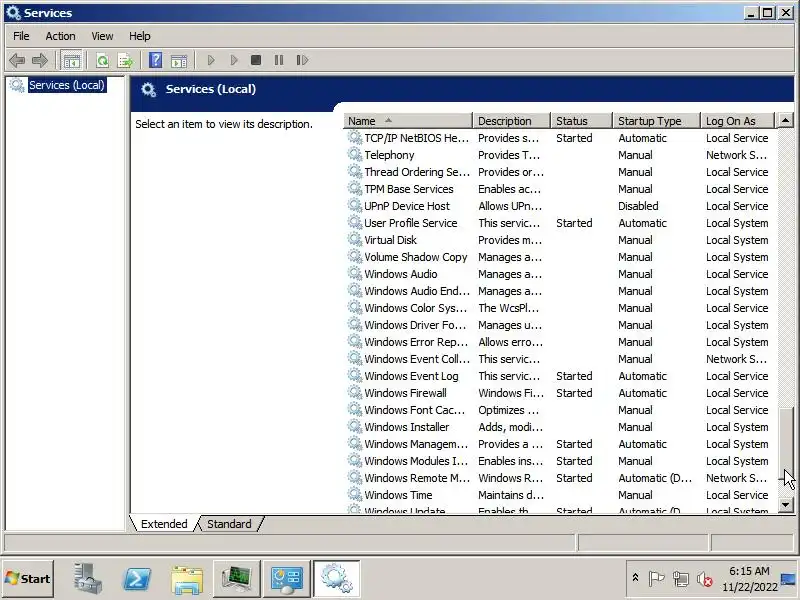The image size is (800, 600).
Task: Sort by the Name column header
Action: coord(408,121)
